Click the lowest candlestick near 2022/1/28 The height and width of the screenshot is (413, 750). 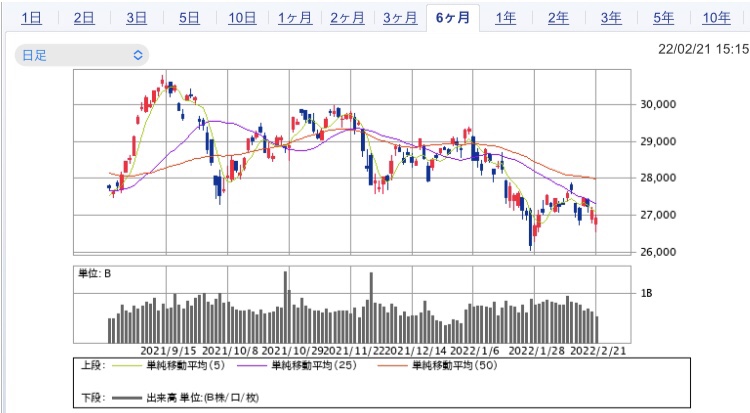pyautogui.click(x=530, y=229)
